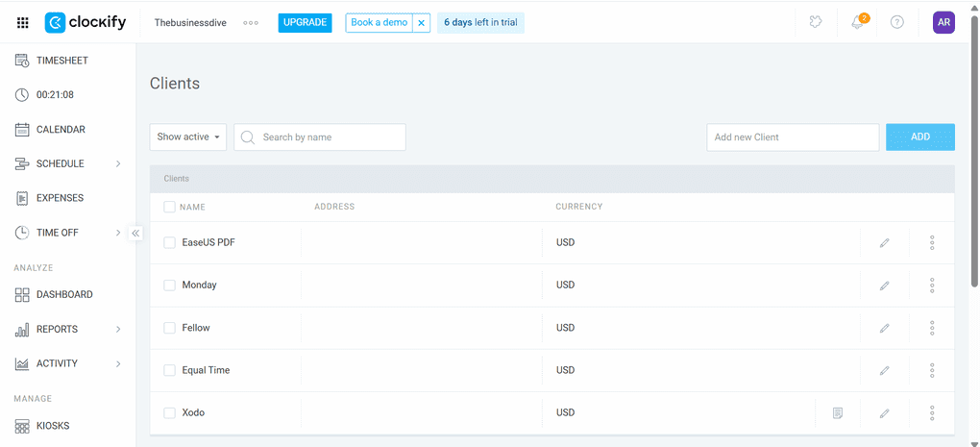Open Schedule in sidebar
Viewport: 980px width, 447px height.
click(49, 163)
